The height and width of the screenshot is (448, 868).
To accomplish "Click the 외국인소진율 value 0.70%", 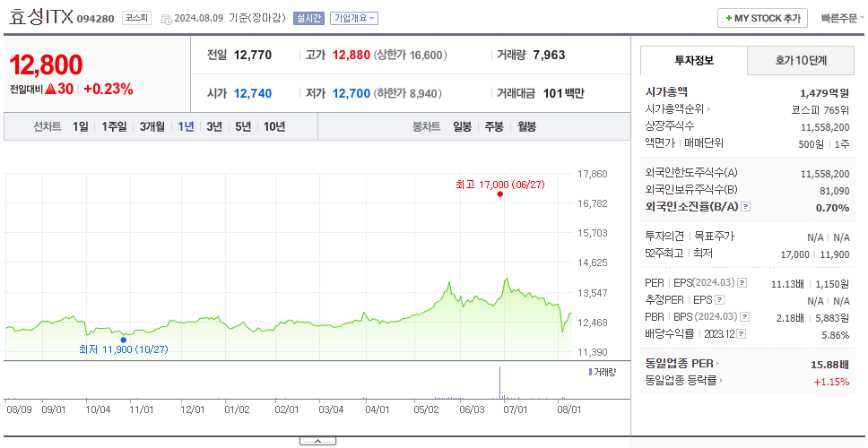I will (x=832, y=208).
